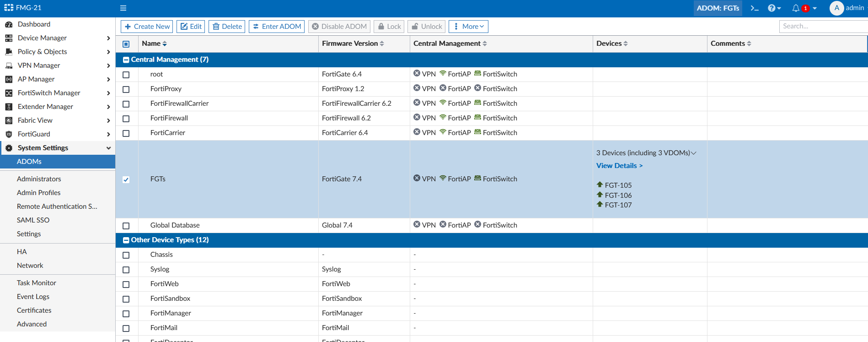
Task: Open the More dropdown button
Action: tap(468, 27)
